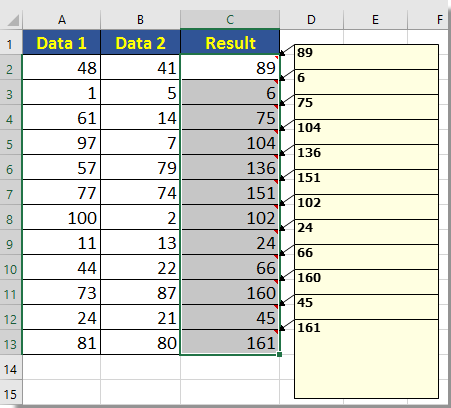Image resolution: width=451 pixels, height=408 pixels.
Task: Select cell with value 11
Action: (62, 242)
